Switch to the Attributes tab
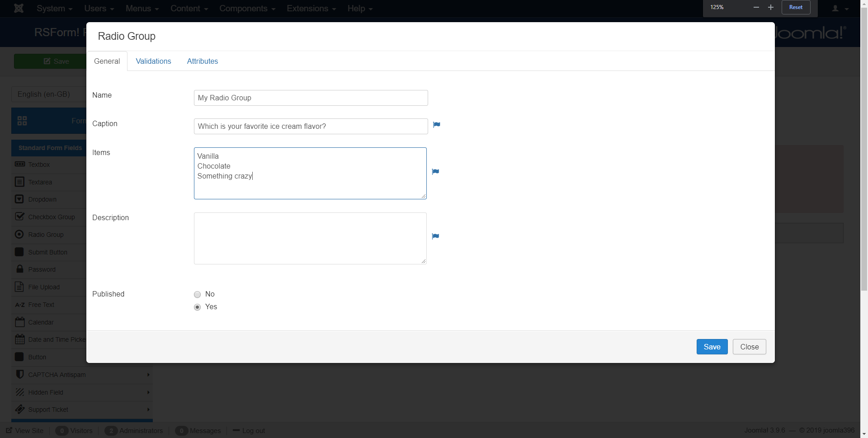This screenshot has height=438, width=868. pyautogui.click(x=202, y=61)
